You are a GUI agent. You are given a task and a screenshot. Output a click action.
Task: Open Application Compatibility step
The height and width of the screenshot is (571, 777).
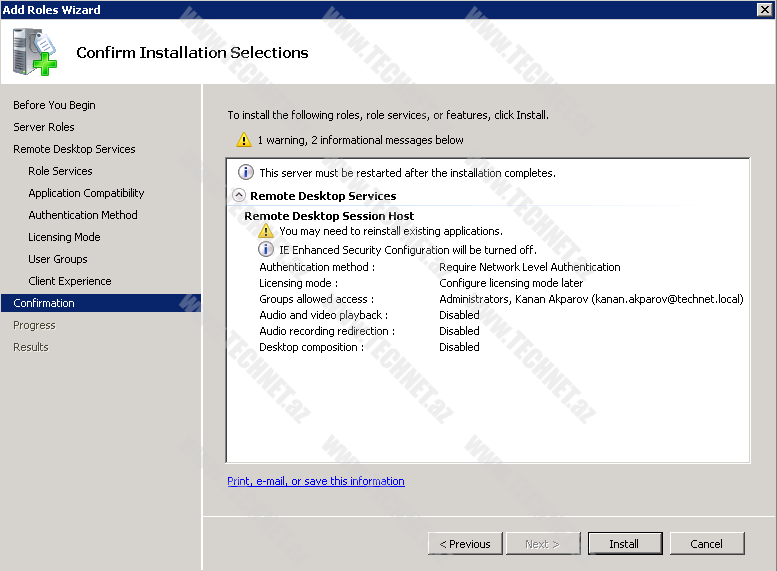point(86,193)
